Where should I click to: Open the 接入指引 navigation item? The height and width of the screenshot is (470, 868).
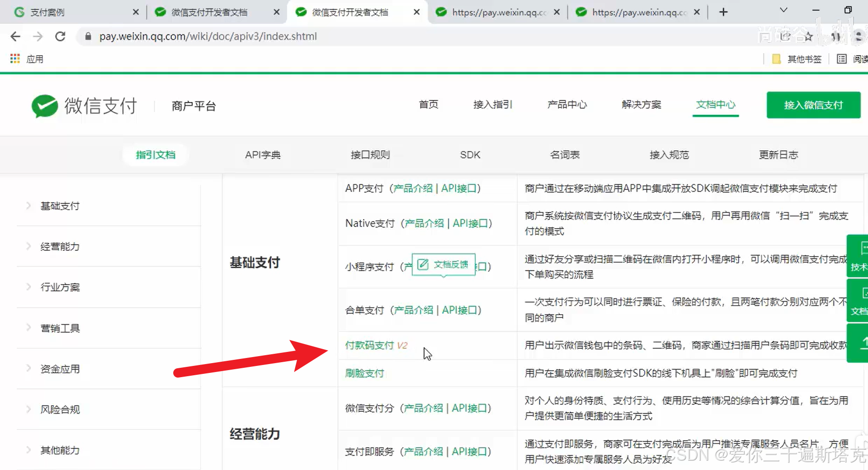(x=493, y=105)
